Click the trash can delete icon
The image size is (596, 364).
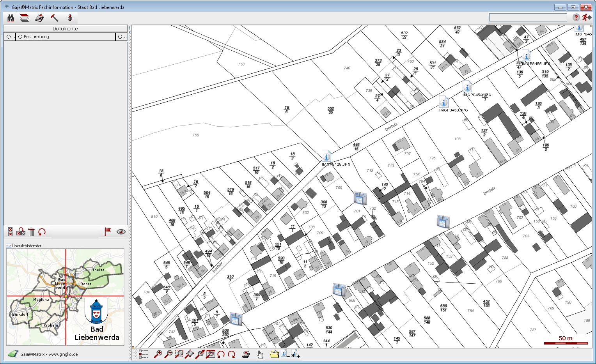[x=32, y=232]
